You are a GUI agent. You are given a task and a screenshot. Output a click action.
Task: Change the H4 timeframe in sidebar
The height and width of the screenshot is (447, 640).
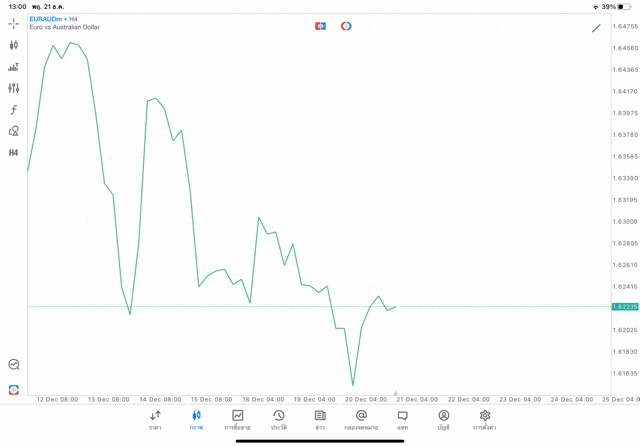click(x=13, y=153)
